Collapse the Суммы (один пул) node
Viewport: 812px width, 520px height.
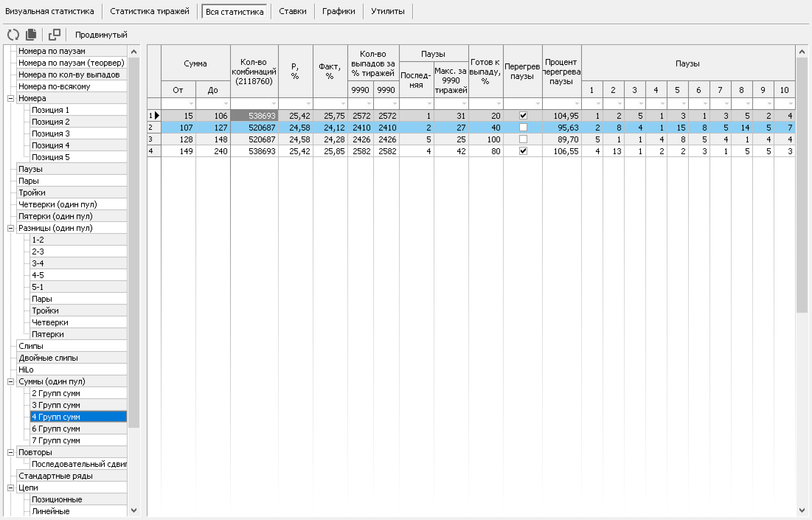tap(11, 382)
